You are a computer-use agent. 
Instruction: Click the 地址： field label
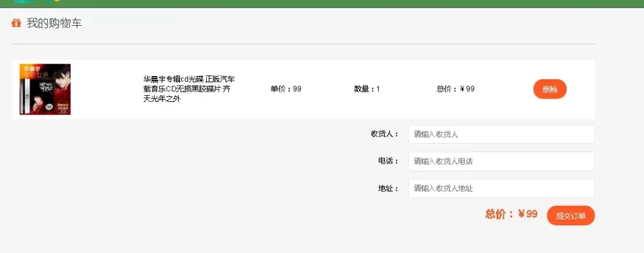388,188
